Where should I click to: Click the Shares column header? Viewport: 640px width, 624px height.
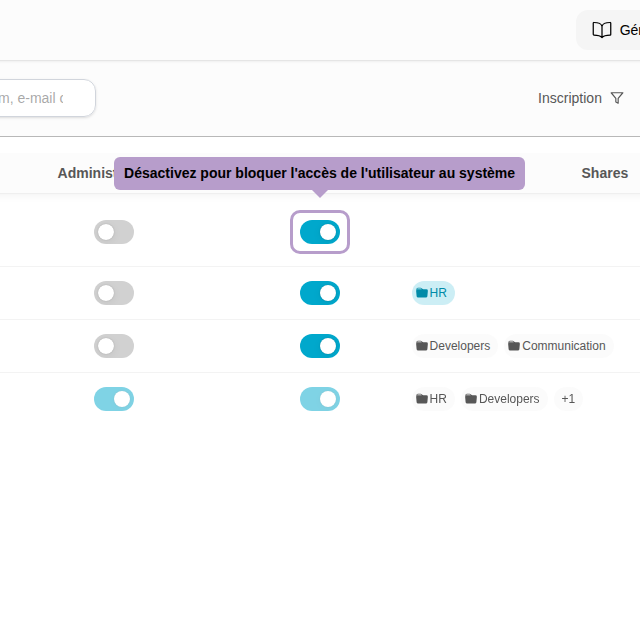(x=604, y=173)
